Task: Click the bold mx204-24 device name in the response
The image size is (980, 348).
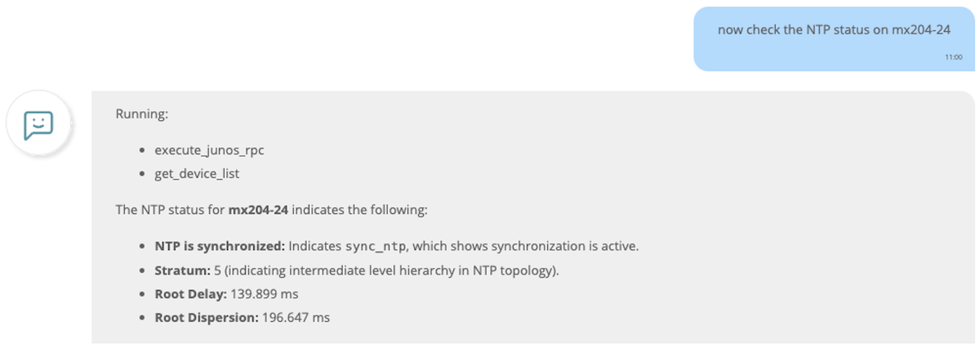Action: pyautogui.click(x=258, y=210)
